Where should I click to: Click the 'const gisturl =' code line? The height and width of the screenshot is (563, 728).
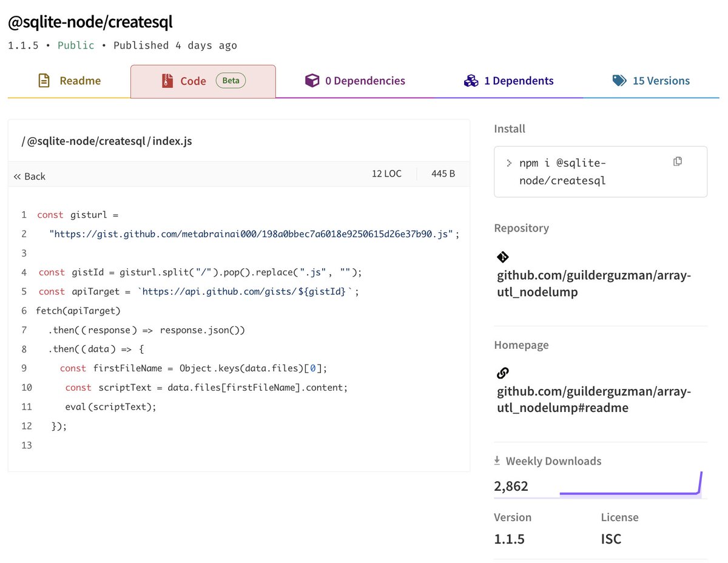78,215
